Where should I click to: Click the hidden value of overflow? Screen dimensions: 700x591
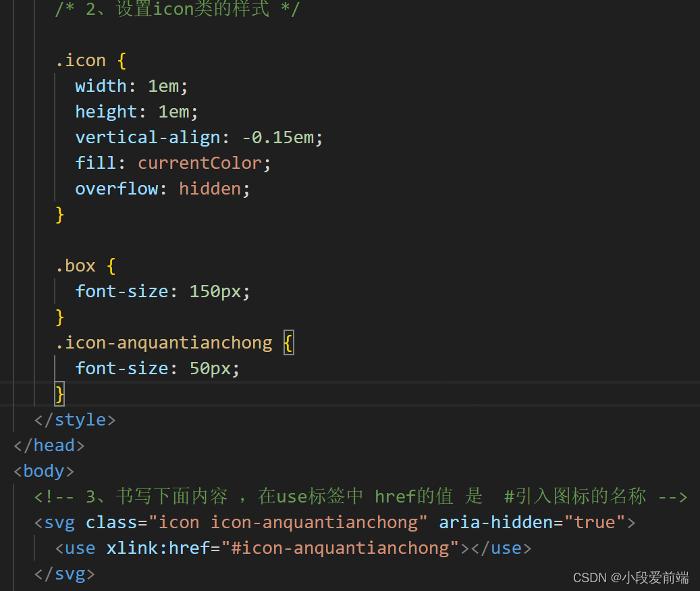click(210, 188)
